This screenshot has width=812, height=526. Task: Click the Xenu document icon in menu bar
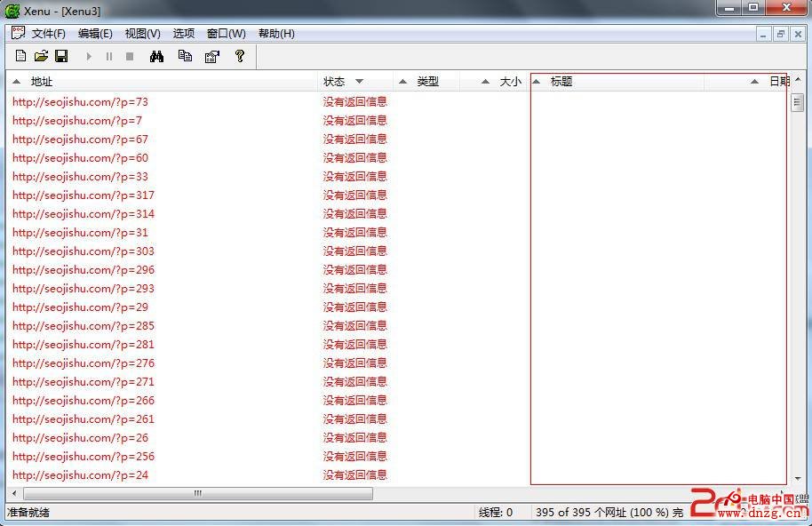click(x=18, y=33)
